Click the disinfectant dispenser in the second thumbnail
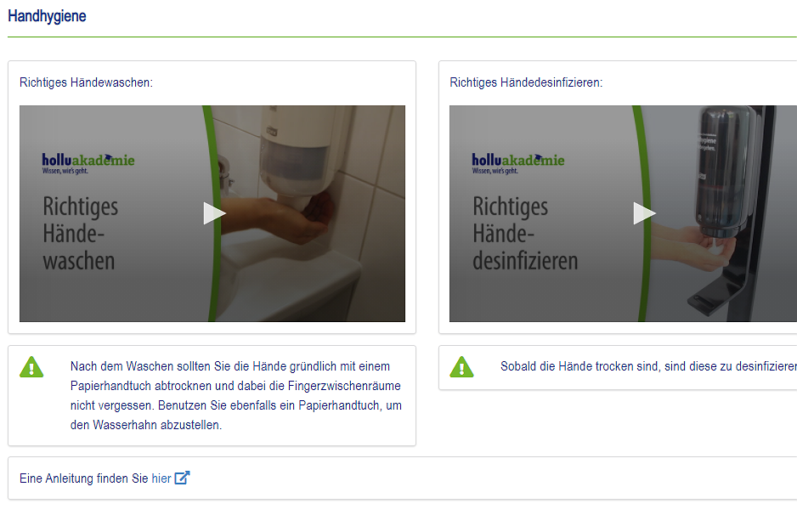This screenshot has height=532, width=797. (725, 170)
